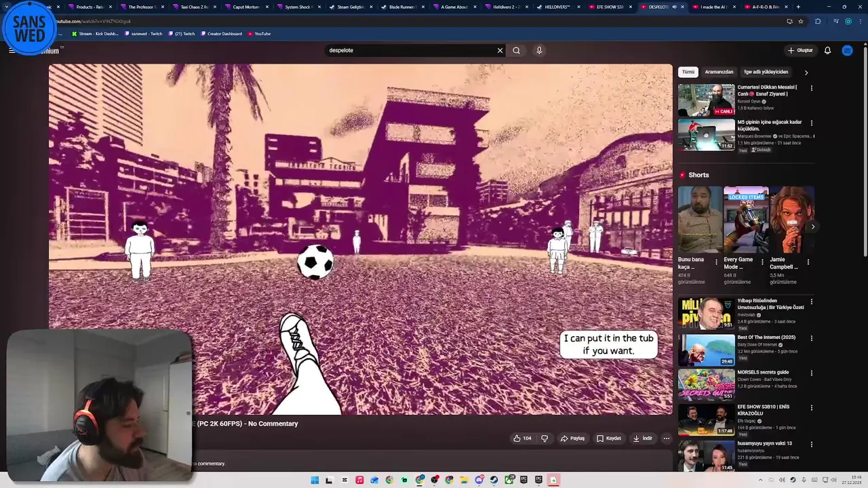Click the magnifier search button
Screen dimensions: 868x488
pos(516,50)
